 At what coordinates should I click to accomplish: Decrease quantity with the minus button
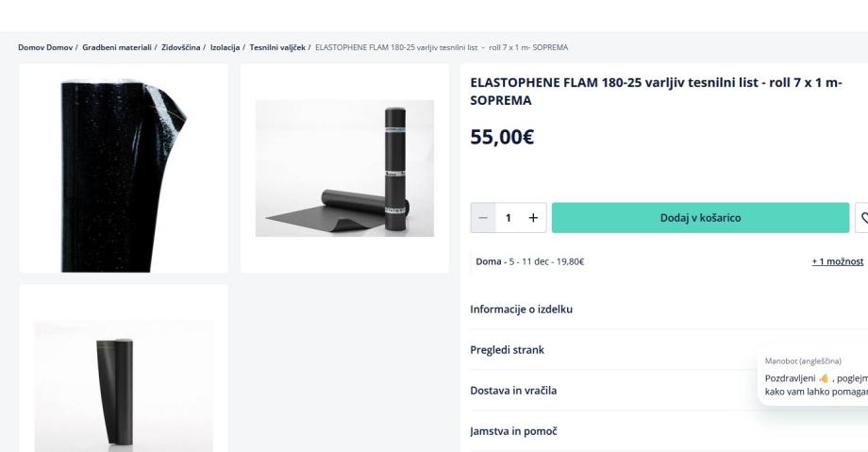483,218
